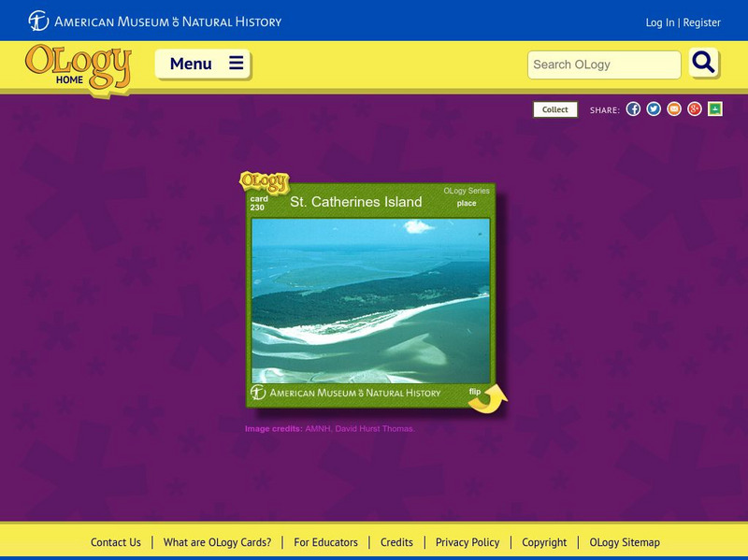Collect the St. Catherines Island card

pyautogui.click(x=554, y=108)
